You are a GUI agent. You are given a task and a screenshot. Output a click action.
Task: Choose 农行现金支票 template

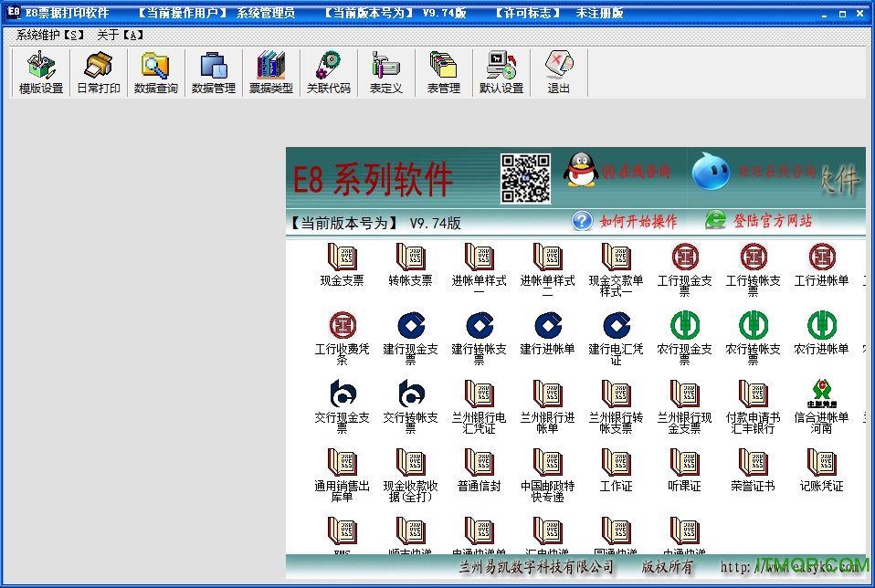[684, 333]
